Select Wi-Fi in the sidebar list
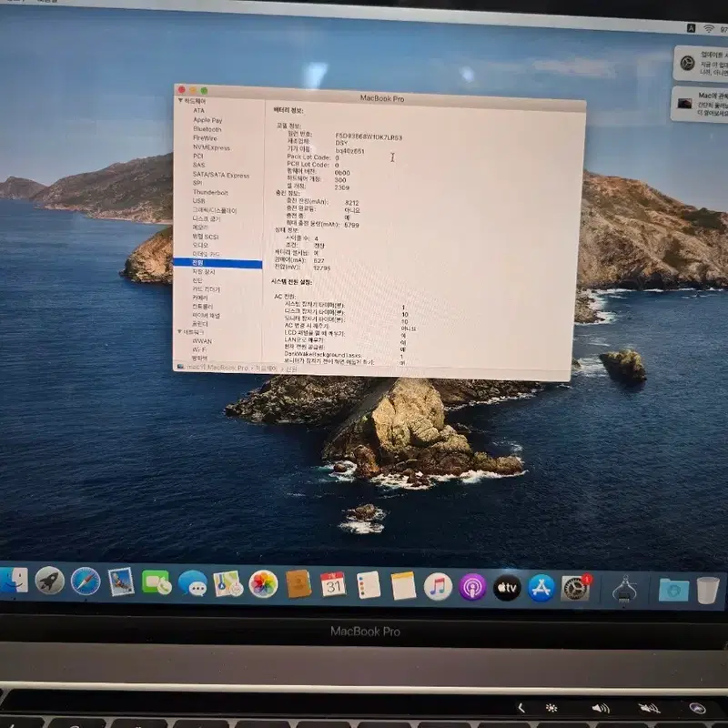 198,349
